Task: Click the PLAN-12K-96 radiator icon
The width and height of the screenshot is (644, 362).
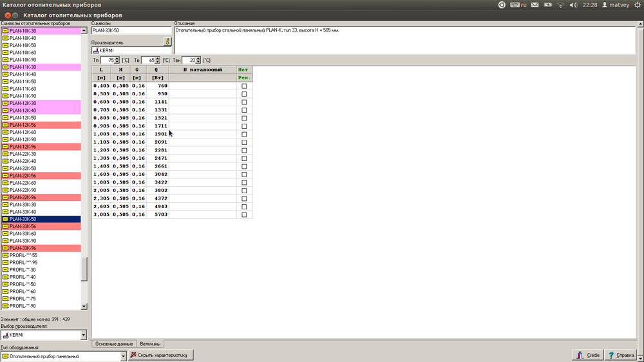Action: 5,147
